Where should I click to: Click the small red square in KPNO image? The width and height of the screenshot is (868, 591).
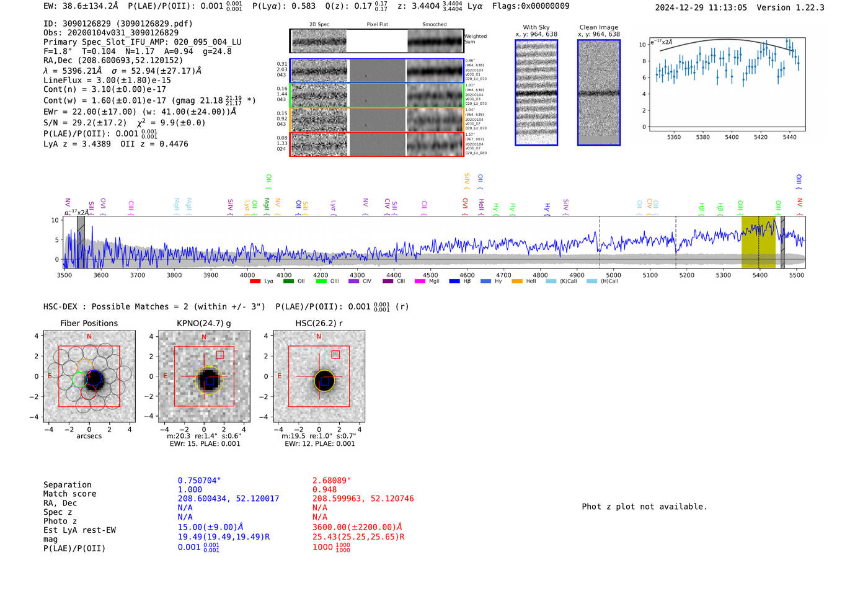click(x=220, y=355)
